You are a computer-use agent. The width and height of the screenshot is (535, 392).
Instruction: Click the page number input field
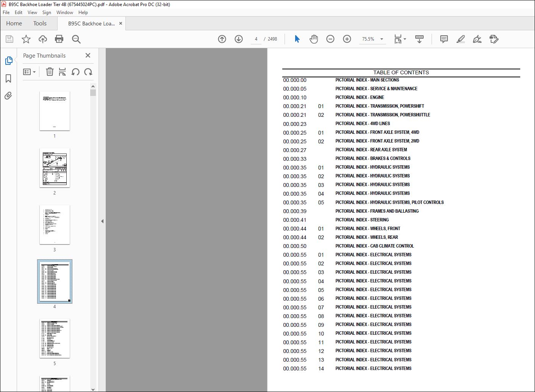(x=256, y=39)
